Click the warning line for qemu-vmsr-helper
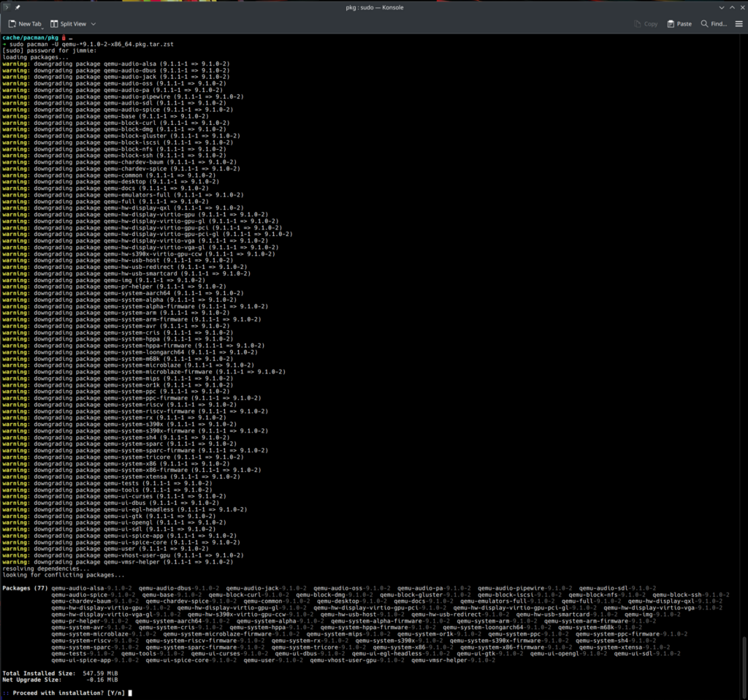This screenshot has height=700, width=748. [118, 562]
